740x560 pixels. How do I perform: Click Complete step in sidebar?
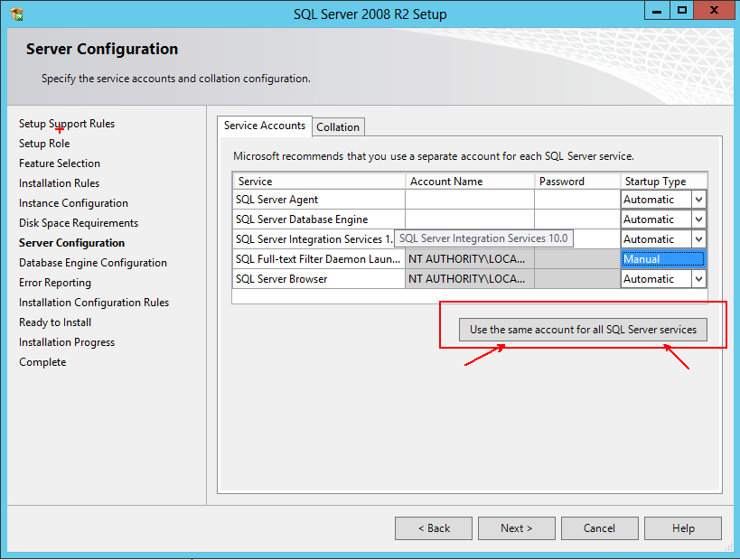[x=42, y=362]
